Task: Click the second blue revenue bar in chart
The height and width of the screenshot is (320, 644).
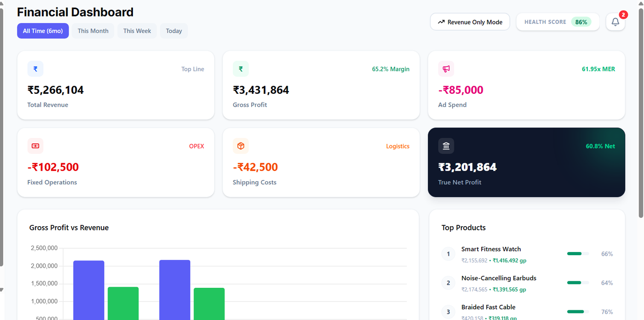Action: tap(175, 290)
